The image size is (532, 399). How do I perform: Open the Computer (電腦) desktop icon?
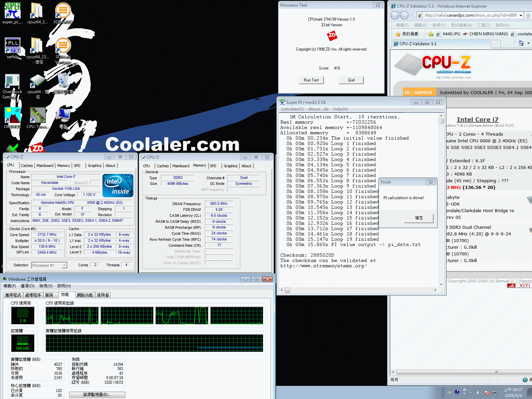63,118
